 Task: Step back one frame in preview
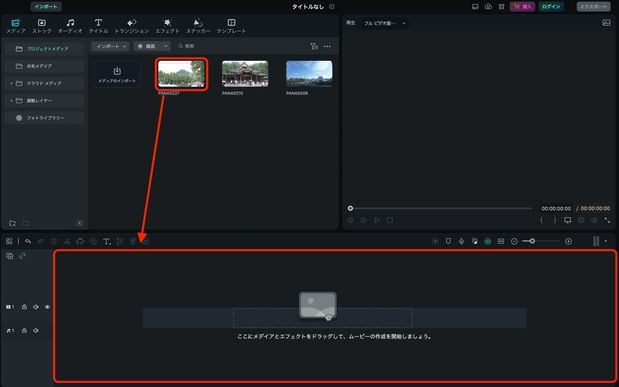[x=350, y=220]
